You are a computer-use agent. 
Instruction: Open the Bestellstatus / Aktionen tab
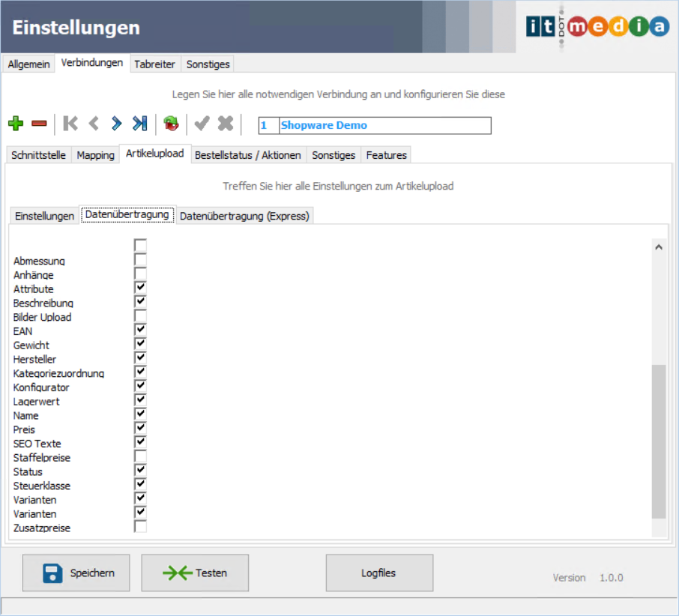click(x=248, y=155)
